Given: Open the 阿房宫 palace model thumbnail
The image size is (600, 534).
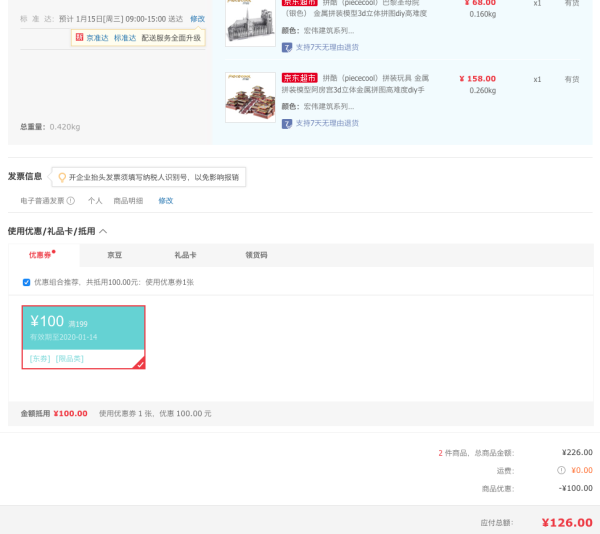Looking at the screenshot, I should pos(250,97).
